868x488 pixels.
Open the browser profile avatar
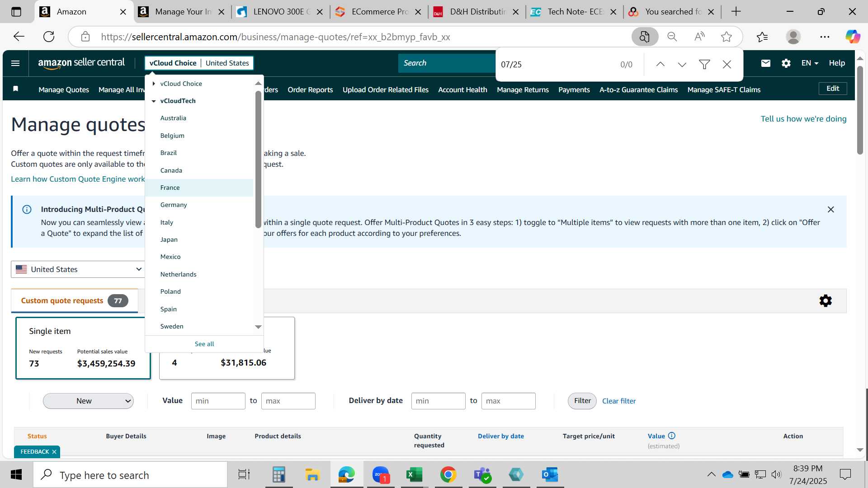coord(793,37)
